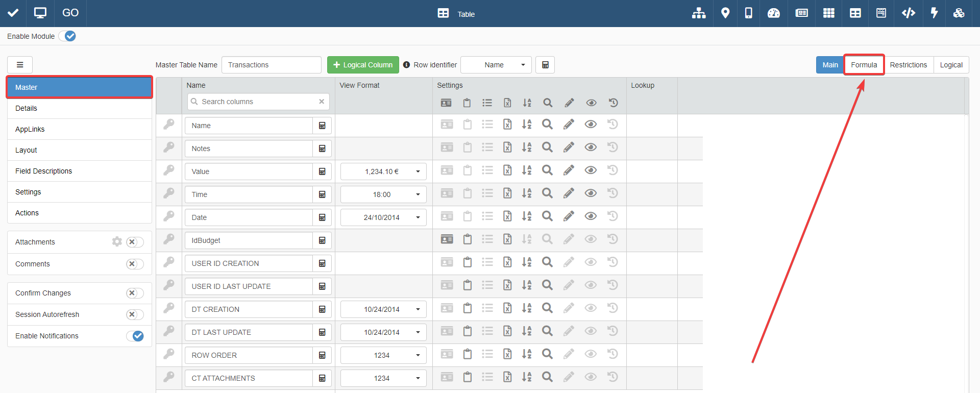
Task: Click calculator icon beside Row identifier
Action: click(x=545, y=65)
